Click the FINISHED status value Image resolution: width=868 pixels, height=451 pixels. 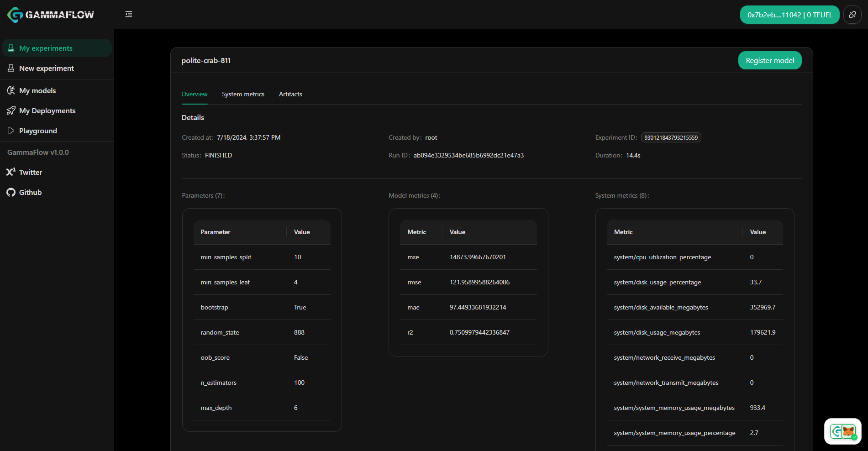tap(218, 155)
